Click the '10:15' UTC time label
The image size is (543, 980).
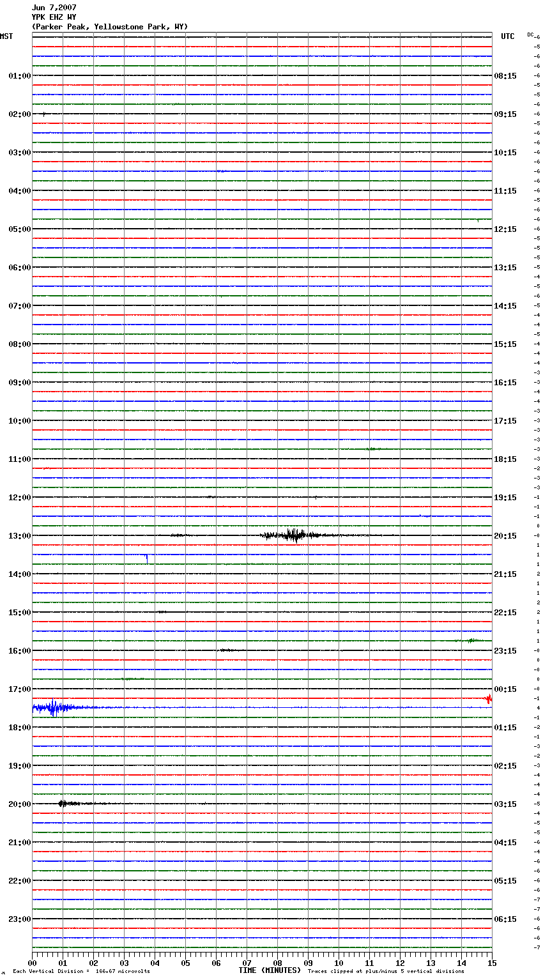pos(505,153)
